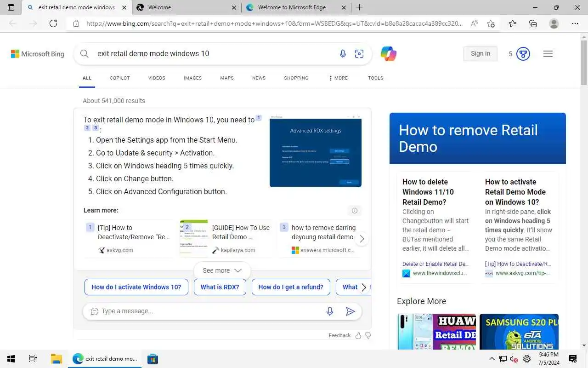Switch to IMAGES search tab

[192, 78]
